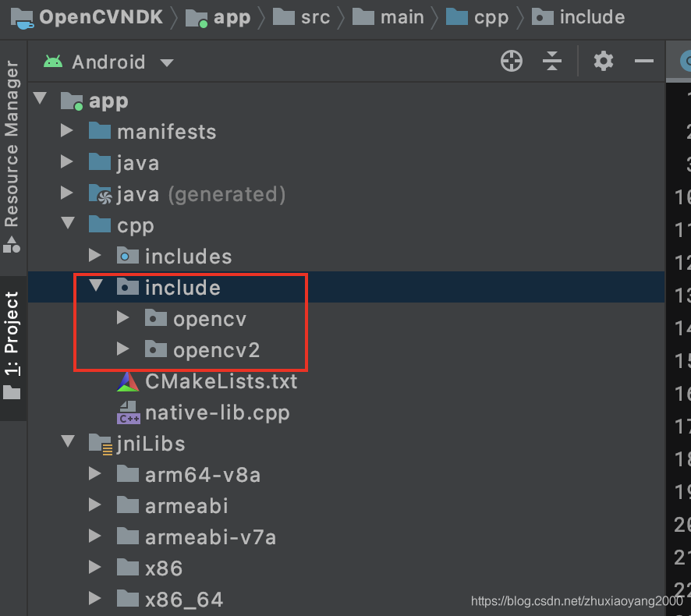691x616 pixels.
Task: Select the opencv2 folder
Action: (x=346, y=349)
